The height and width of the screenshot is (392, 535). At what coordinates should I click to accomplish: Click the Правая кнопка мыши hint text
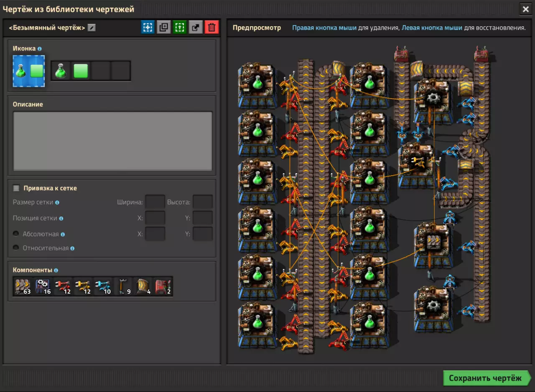[x=324, y=28]
